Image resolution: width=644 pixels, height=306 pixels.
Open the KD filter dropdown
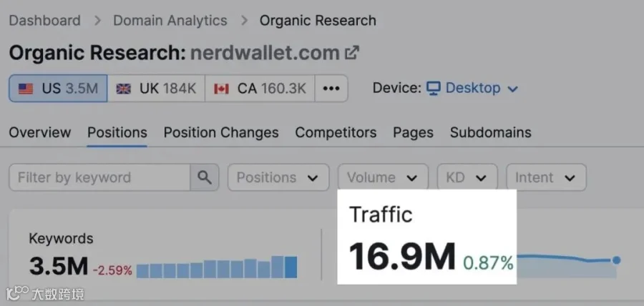pyautogui.click(x=467, y=177)
